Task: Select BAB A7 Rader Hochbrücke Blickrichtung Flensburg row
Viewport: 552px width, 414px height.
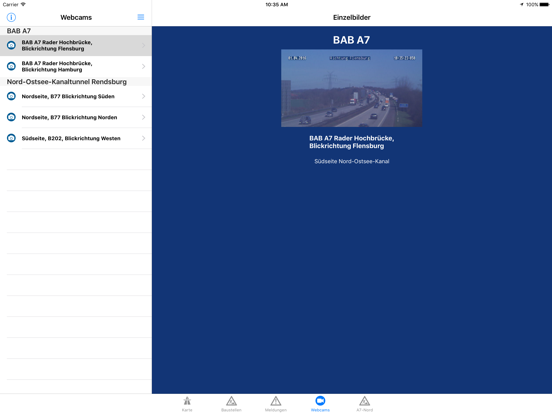Action: click(76, 45)
